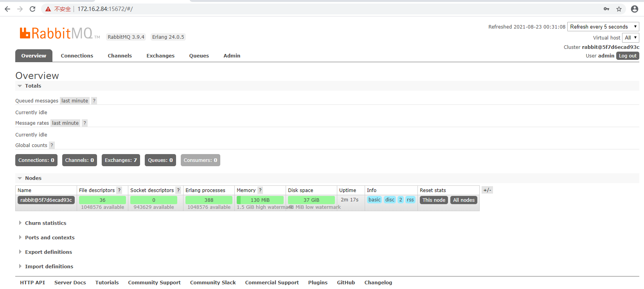This screenshot has height=289, width=644.
Task: Open Community Slack footer link
Action: 213,283
